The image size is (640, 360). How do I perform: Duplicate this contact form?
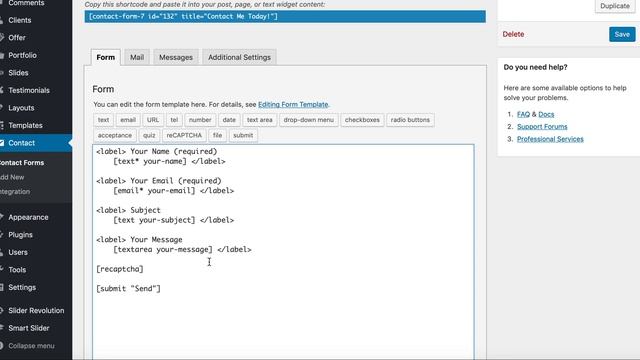[615, 6]
